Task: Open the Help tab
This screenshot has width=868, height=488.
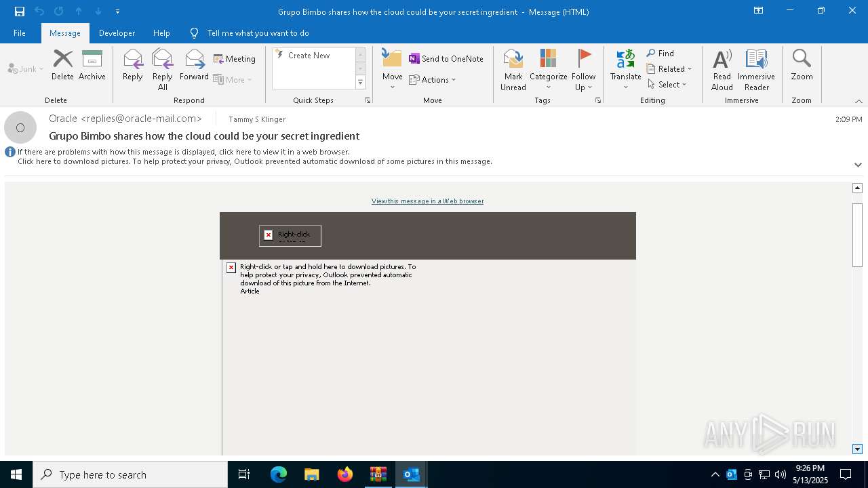Action: pos(161,33)
